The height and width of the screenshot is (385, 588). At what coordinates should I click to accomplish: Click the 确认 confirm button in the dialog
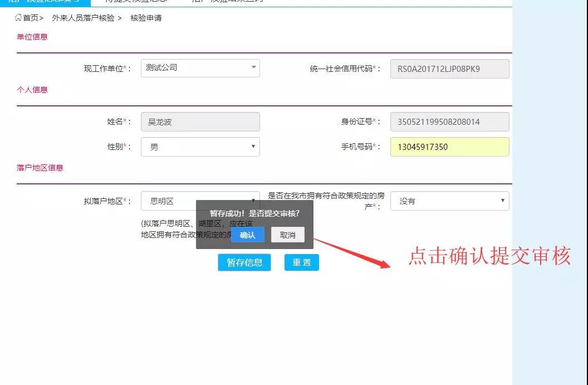(x=247, y=235)
